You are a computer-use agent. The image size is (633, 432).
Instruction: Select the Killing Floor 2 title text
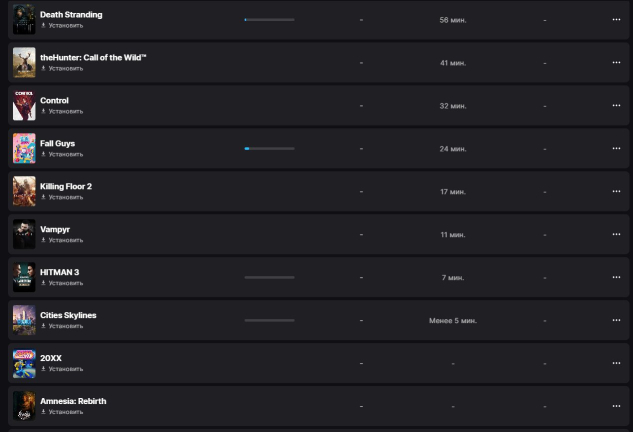(x=66, y=186)
